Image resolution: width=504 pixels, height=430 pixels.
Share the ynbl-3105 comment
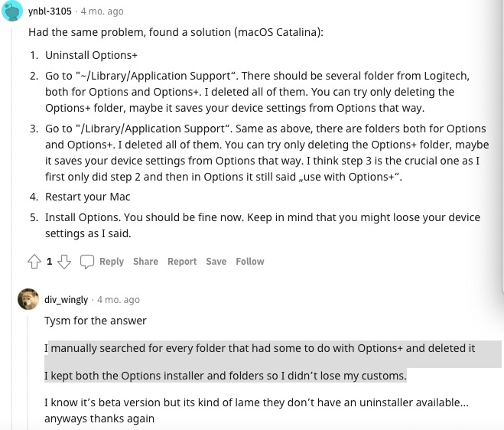coord(145,262)
